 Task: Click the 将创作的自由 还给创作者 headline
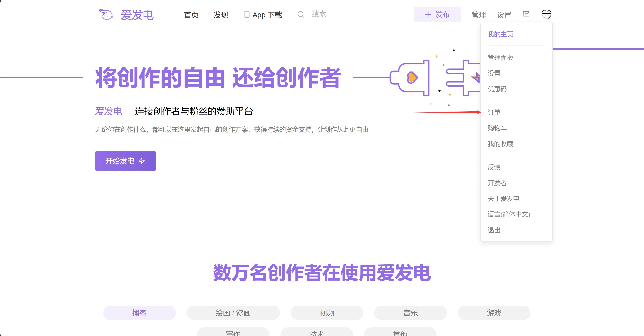[x=218, y=78]
